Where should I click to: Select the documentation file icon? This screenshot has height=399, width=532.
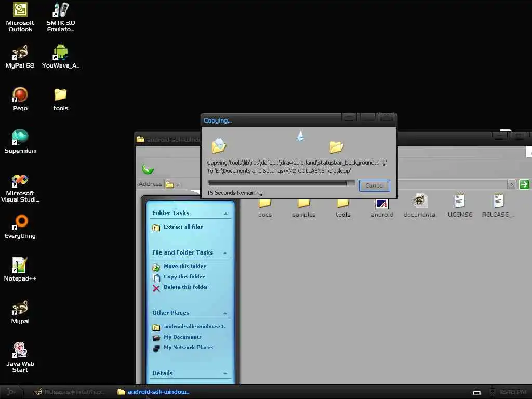420,206
